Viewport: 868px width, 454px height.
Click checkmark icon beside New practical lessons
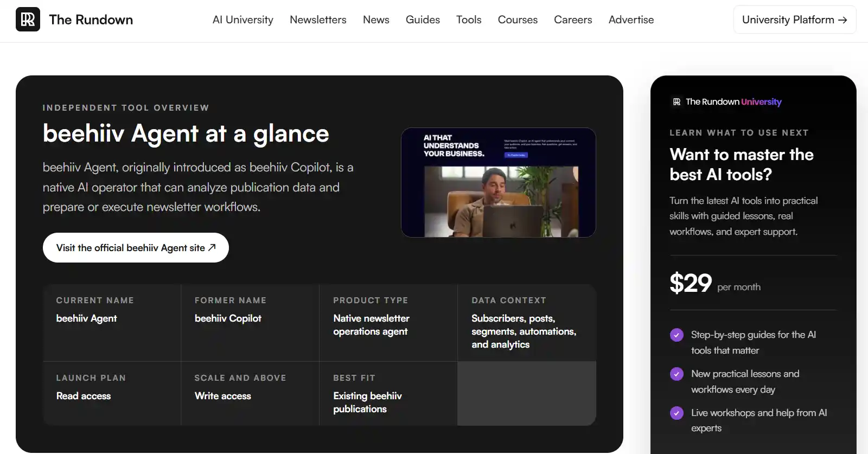676,374
